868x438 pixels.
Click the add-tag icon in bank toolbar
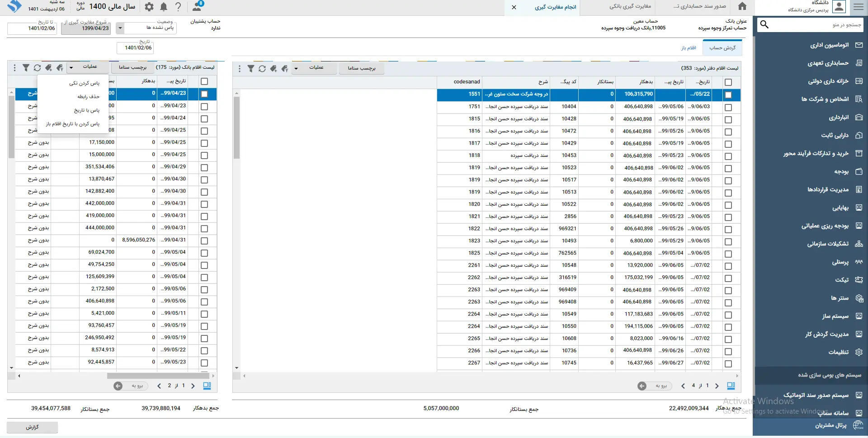[x=48, y=68]
